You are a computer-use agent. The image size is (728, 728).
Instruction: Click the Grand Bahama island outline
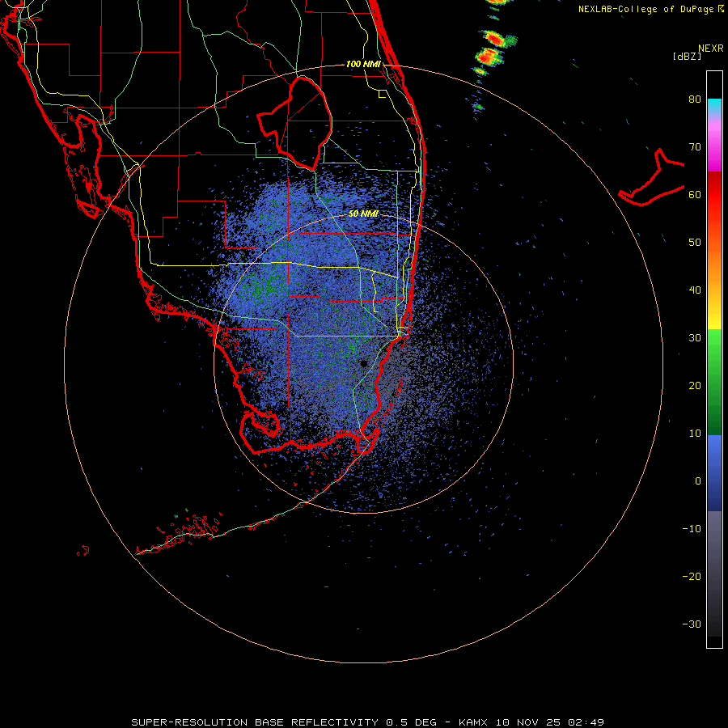pyautogui.click(x=652, y=177)
